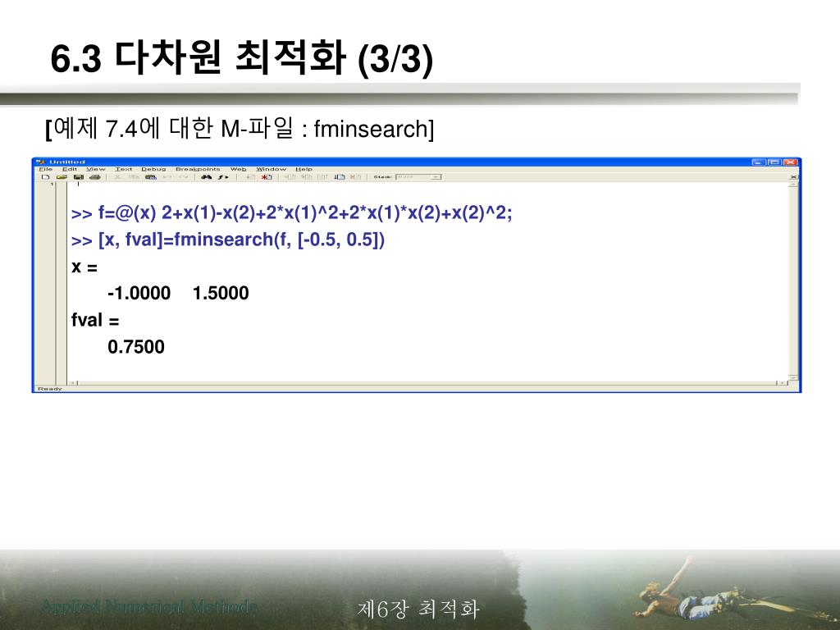Open the Window menu
The width and height of the screenshot is (840, 630).
[x=271, y=169]
